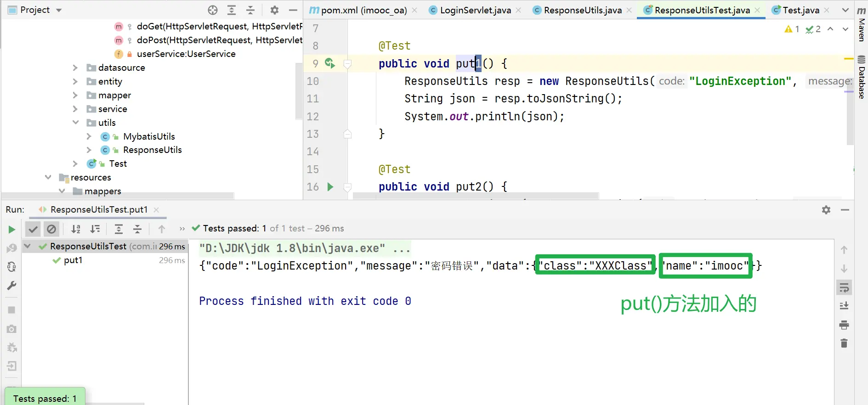Click the camera dump threads icon

[x=11, y=329]
